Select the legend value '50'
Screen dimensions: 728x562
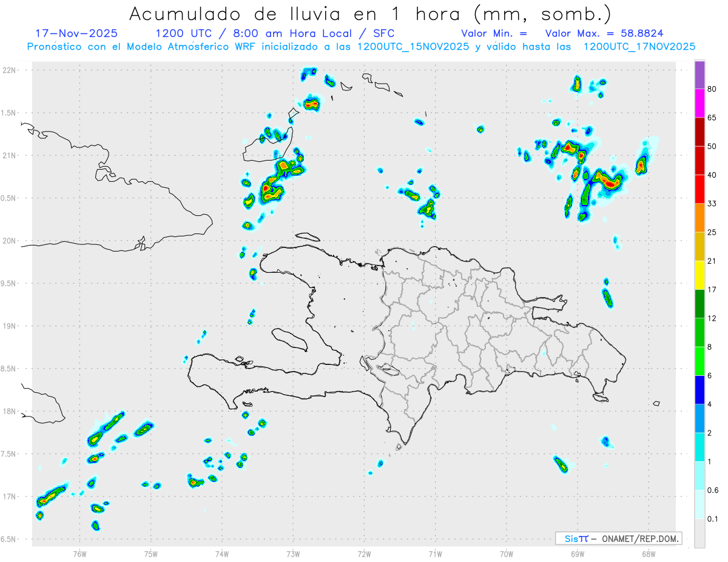click(x=712, y=146)
